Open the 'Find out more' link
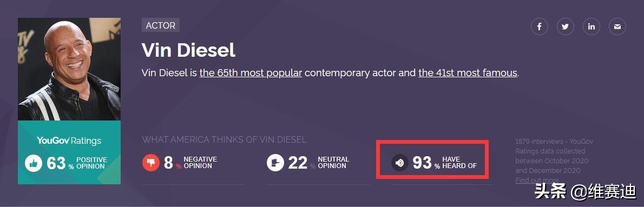The width and height of the screenshot is (644, 207). click(537, 181)
